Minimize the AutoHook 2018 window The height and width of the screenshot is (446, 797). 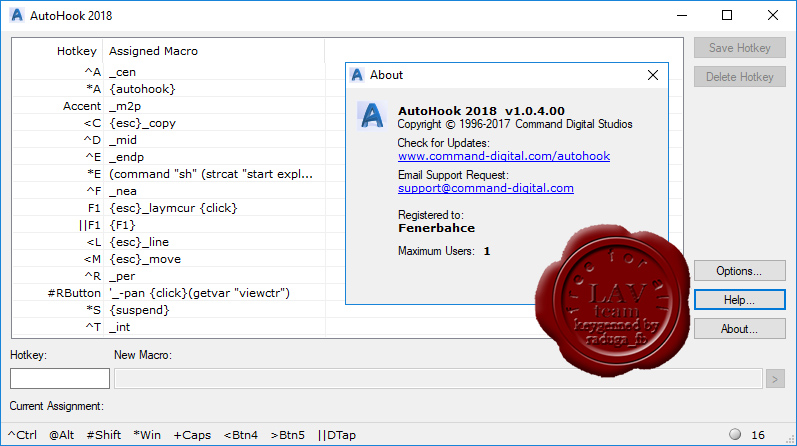pyautogui.click(x=682, y=15)
